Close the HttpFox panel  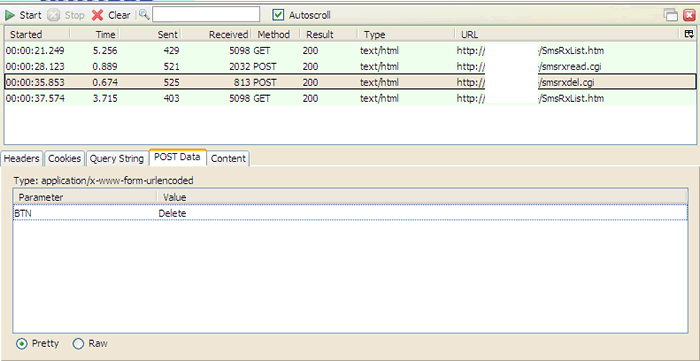690,16
